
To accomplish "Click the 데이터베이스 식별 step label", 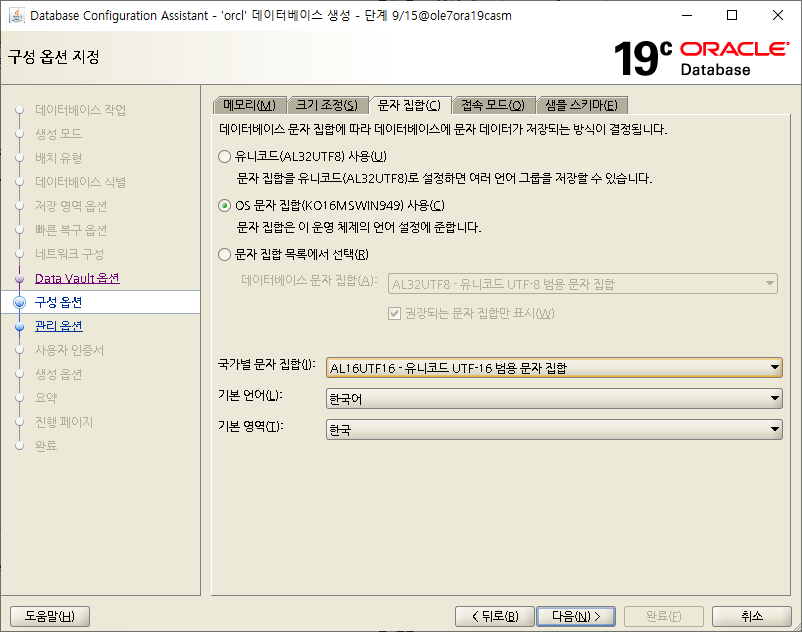I will [80, 182].
